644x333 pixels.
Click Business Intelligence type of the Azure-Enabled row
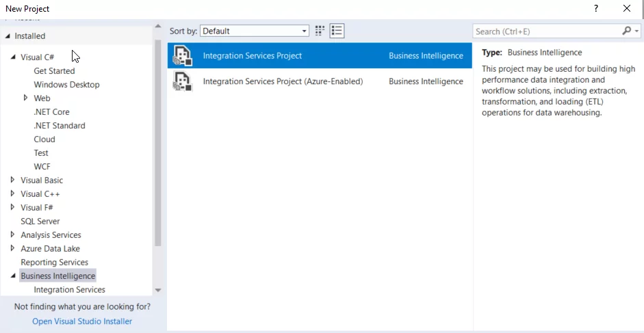tap(426, 81)
